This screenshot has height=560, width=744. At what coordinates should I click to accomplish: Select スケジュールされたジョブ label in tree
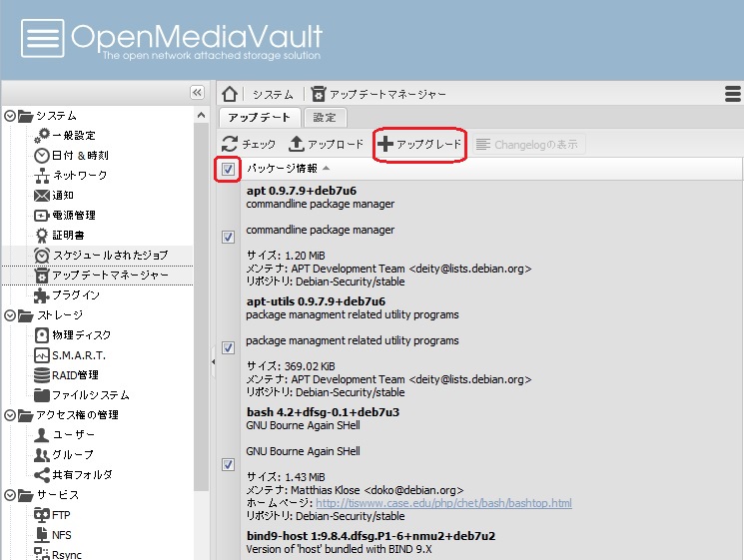click(x=110, y=256)
